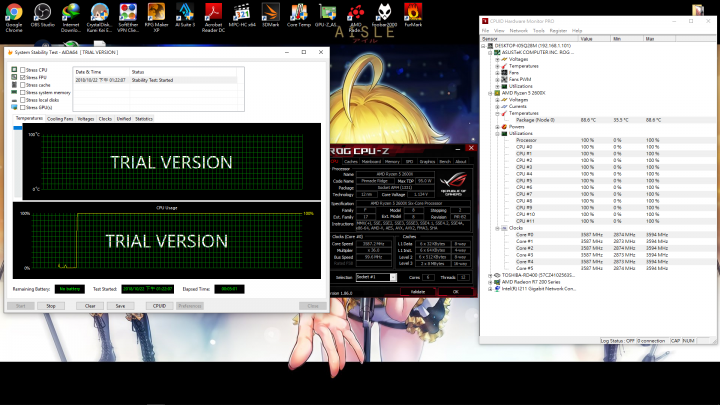The width and height of the screenshot is (720, 405).
Task: Click the Sensor column header
Action: (529, 39)
